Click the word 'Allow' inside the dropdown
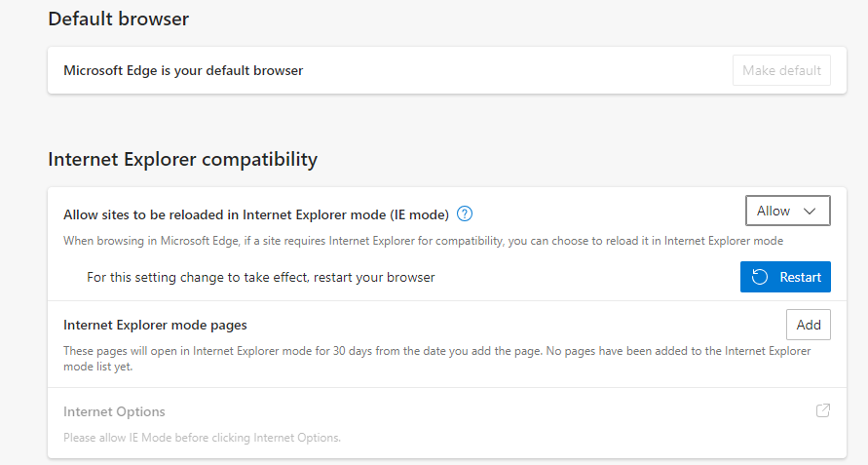This screenshot has height=465, width=868. point(774,211)
